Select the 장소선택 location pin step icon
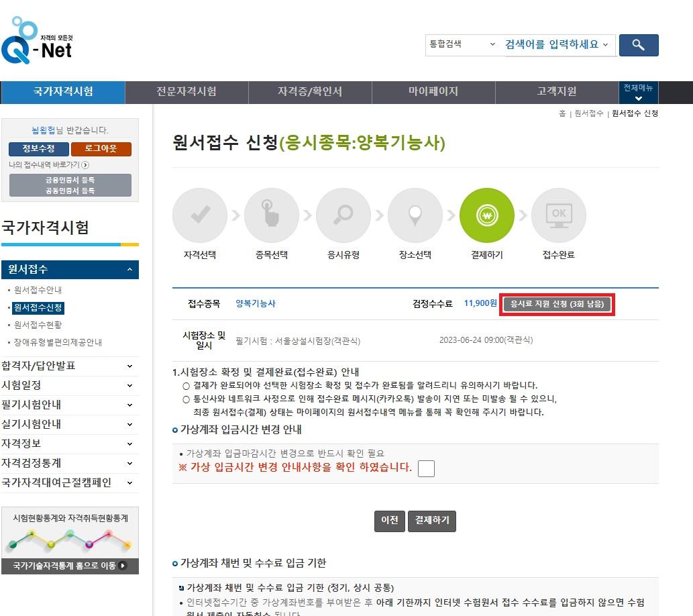The image size is (693, 616). 415,215
